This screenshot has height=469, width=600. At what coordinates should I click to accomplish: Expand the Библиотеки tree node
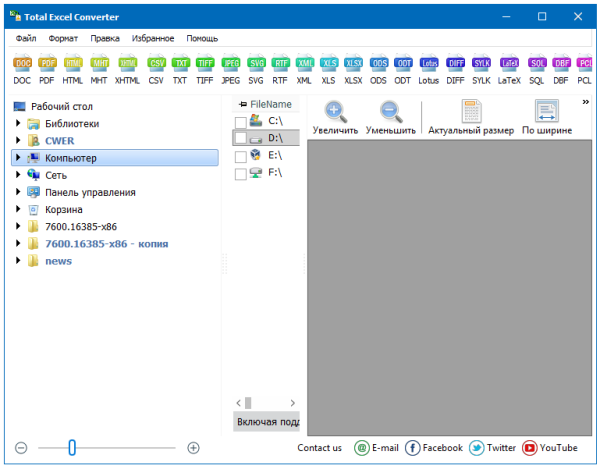[x=18, y=124]
